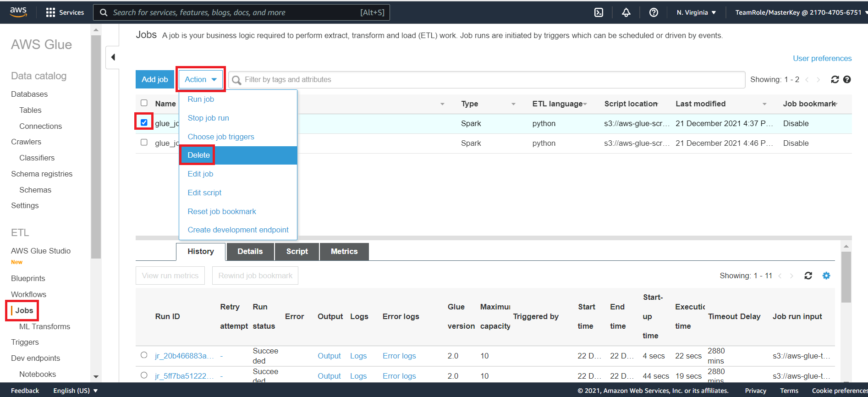Open the English (US) language dropdown
Viewport: 868px width, 397px height.
point(76,391)
